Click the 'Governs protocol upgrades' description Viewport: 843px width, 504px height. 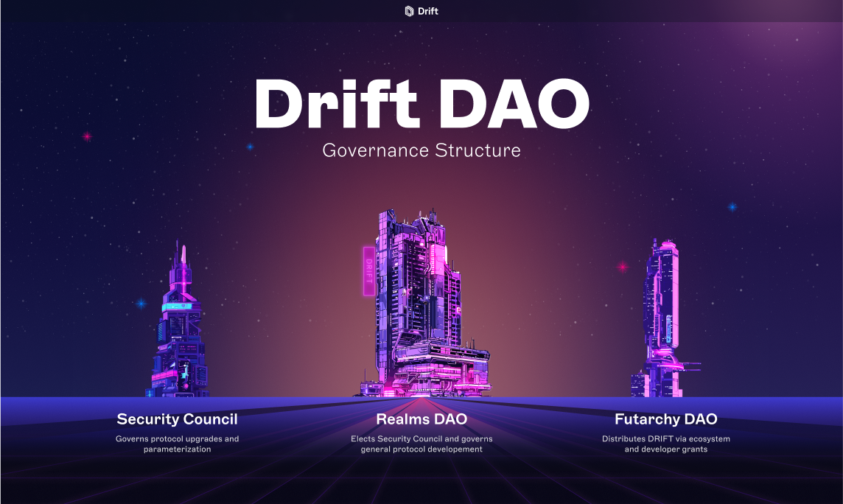click(177, 444)
